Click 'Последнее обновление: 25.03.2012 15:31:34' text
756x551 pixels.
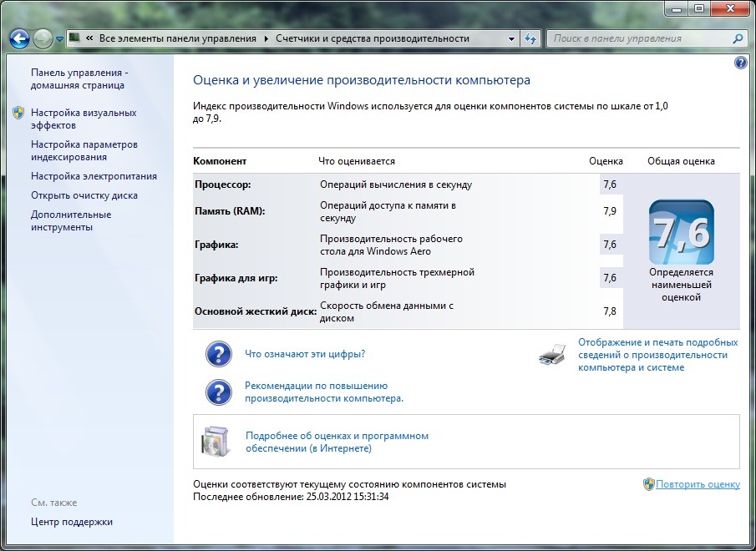tap(291, 497)
